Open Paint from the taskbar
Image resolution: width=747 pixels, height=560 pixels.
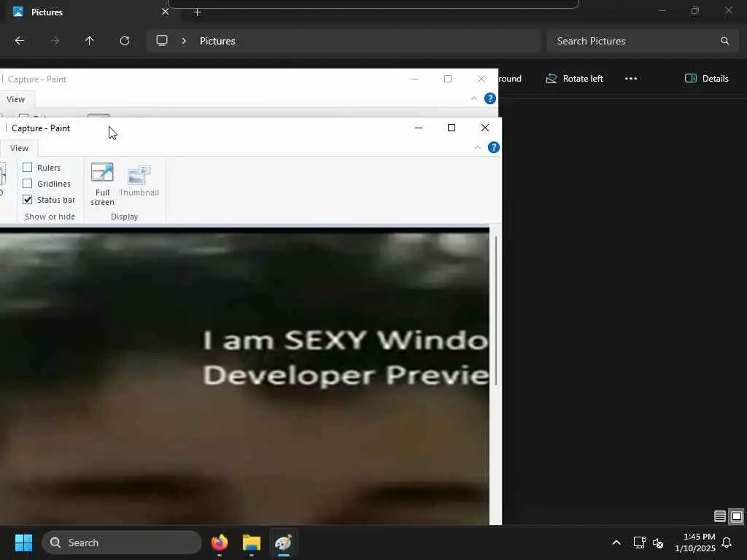click(x=284, y=542)
